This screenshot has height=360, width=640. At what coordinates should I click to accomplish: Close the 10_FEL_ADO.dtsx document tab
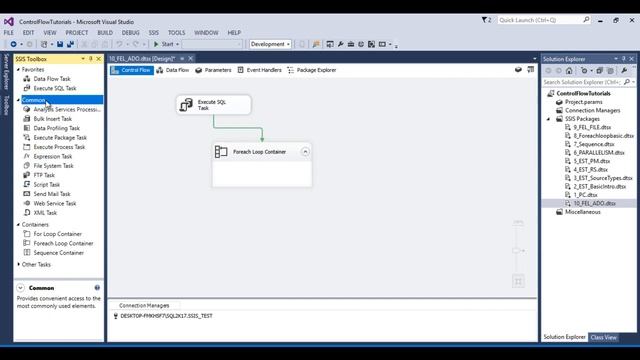tap(191, 59)
